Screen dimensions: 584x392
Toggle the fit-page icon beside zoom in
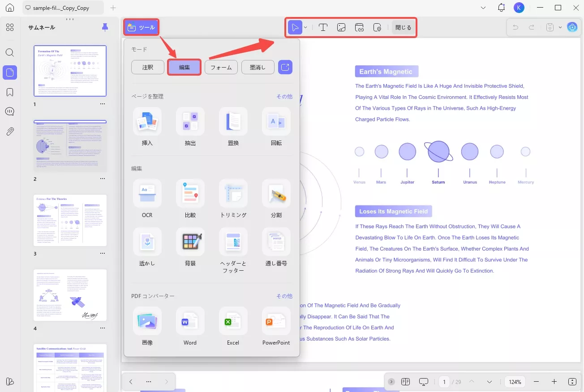click(572, 382)
